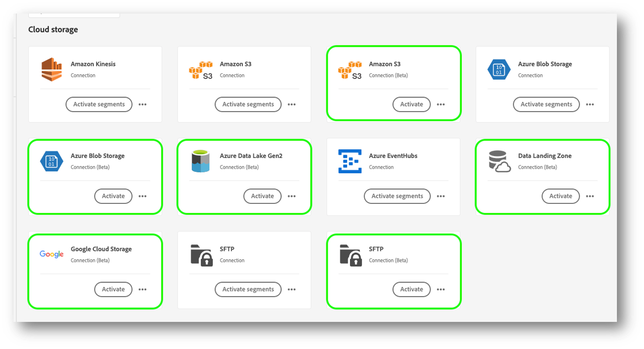Click the Amazon S3 Beta boxes icon
644x349 pixels.
[x=350, y=70]
